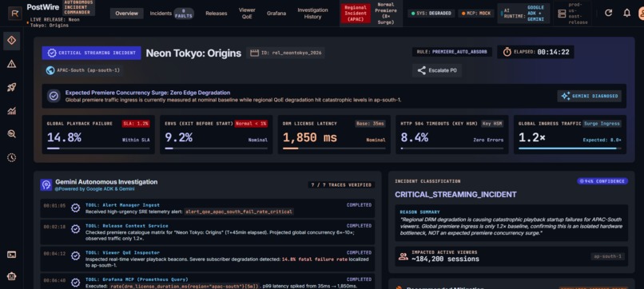The height and width of the screenshot is (289, 644).
Task: Open the robot agent sidebar icon
Action: [x=11, y=276]
